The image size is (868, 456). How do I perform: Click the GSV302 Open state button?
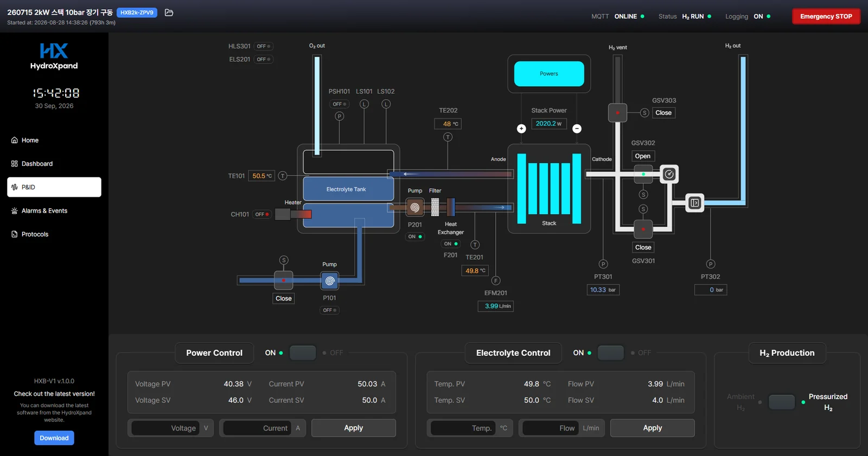click(x=643, y=156)
